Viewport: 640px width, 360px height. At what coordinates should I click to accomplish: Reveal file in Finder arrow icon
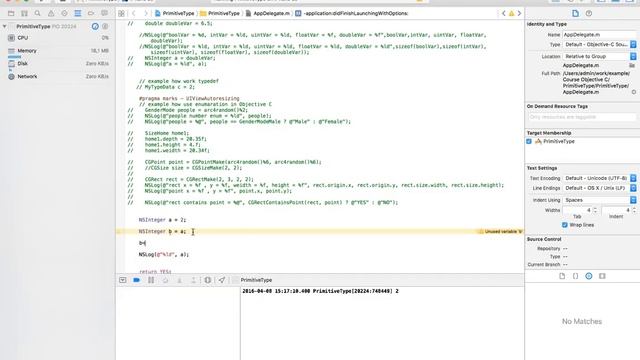(x=633, y=92)
